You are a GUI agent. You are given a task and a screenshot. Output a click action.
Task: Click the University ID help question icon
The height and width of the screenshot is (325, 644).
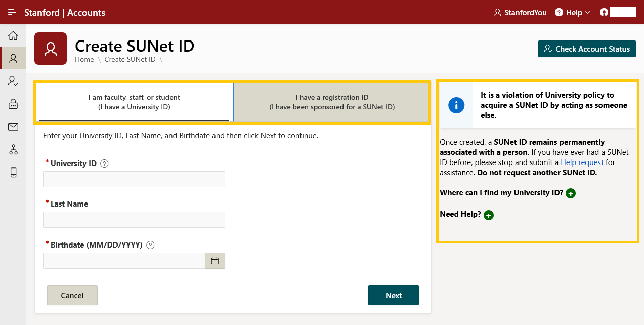(x=105, y=164)
